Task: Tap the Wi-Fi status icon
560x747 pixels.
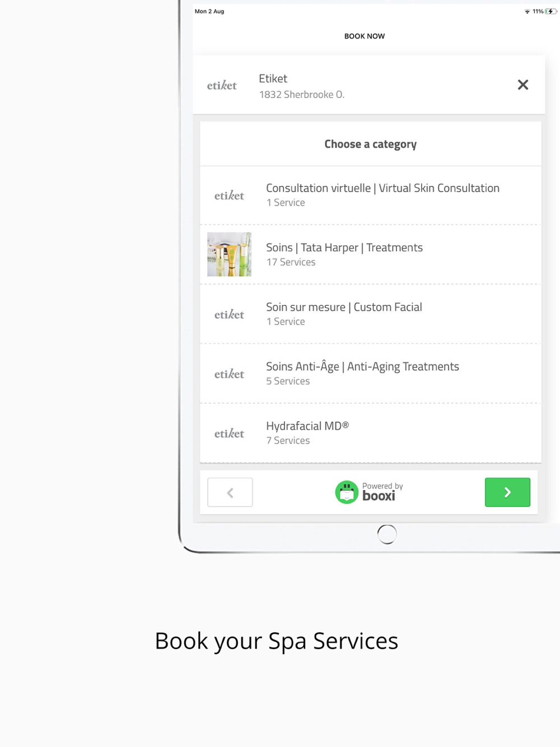Action: pyautogui.click(x=527, y=11)
